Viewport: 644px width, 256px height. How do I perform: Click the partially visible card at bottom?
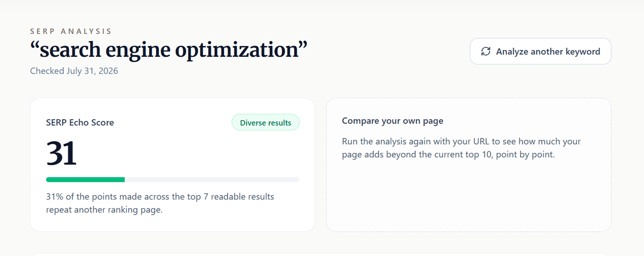click(320, 254)
